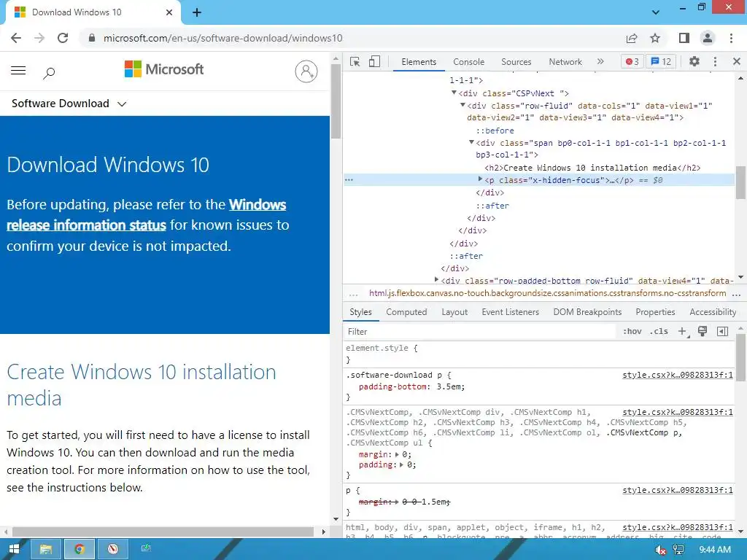Activate the DevTools inspect element picker
Image resolution: width=747 pixels, height=560 pixels.
pos(355,61)
